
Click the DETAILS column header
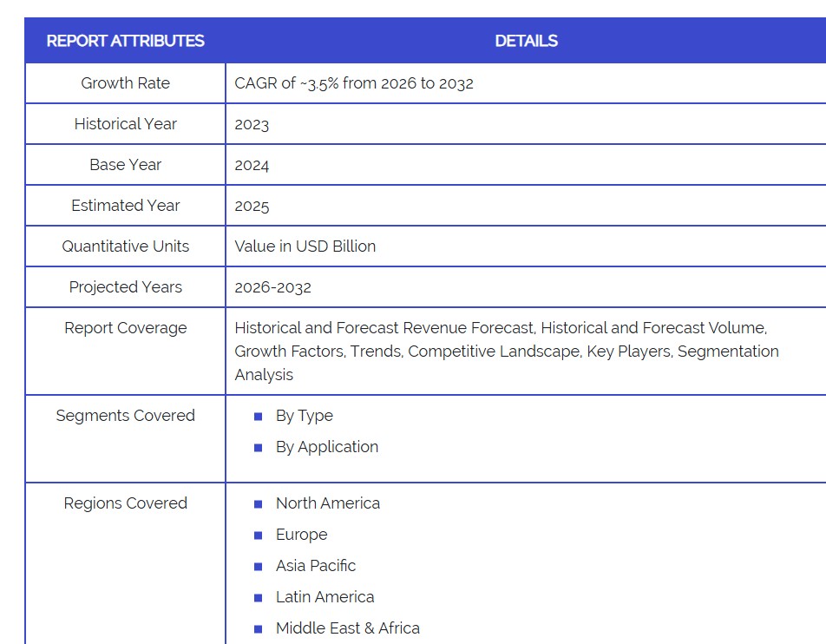[526, 41]
